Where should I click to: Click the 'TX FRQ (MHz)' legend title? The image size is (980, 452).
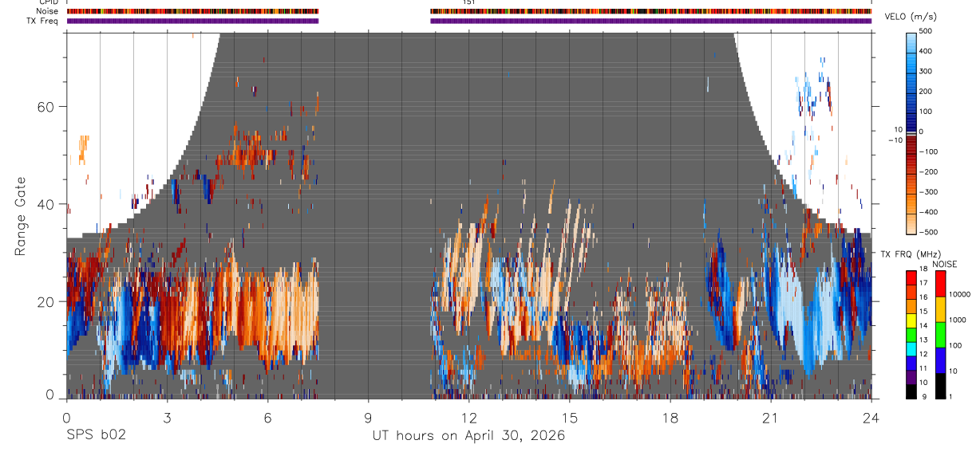[x=912, y=254]
